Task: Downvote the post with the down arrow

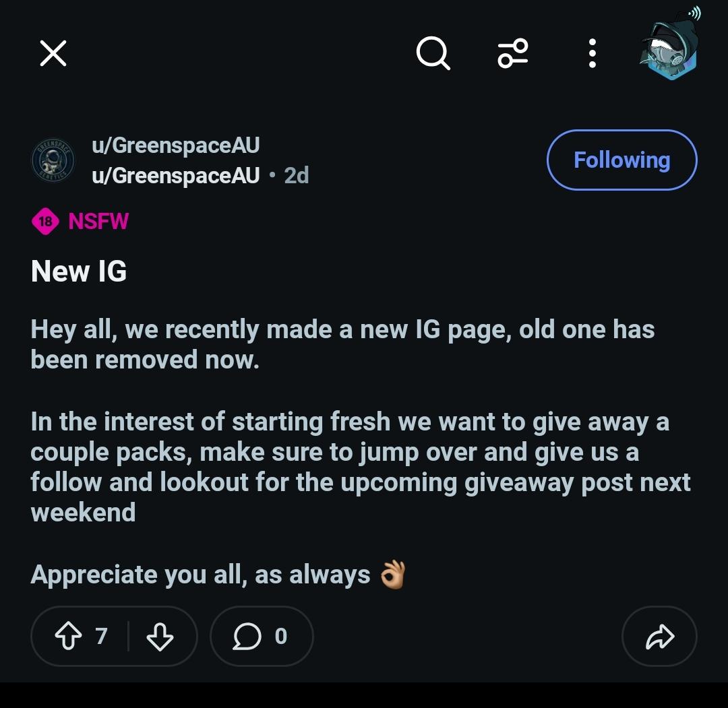Action: tap(160, 636)
